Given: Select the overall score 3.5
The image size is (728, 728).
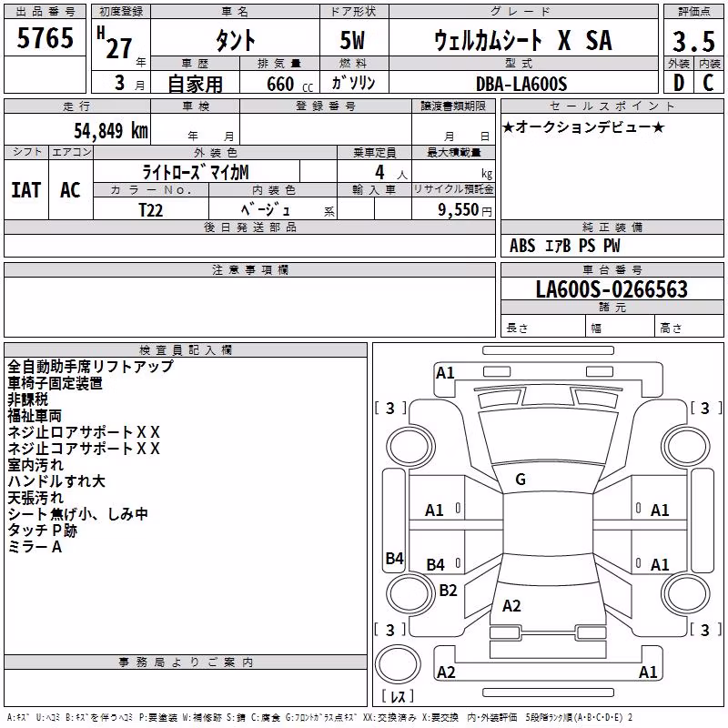Looking at the screenshot, I should pyautogui.click(x=693, y=41).
